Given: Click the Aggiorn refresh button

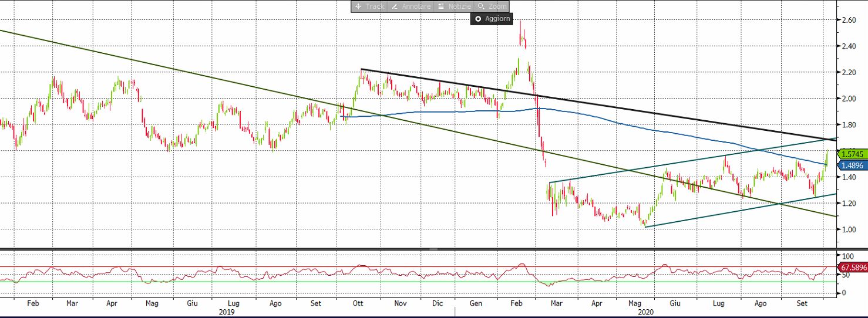Looking at the screenshot, I should tap(492, 19).
